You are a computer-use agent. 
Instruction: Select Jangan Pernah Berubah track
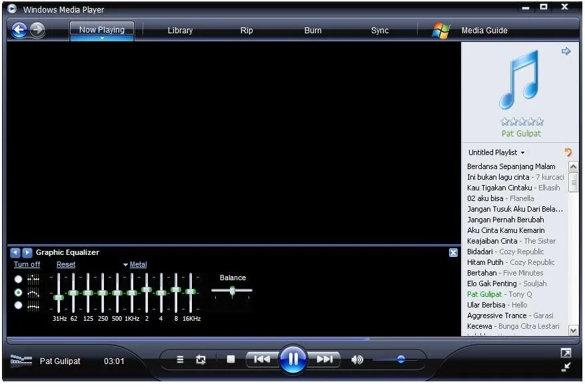(506, 220)
